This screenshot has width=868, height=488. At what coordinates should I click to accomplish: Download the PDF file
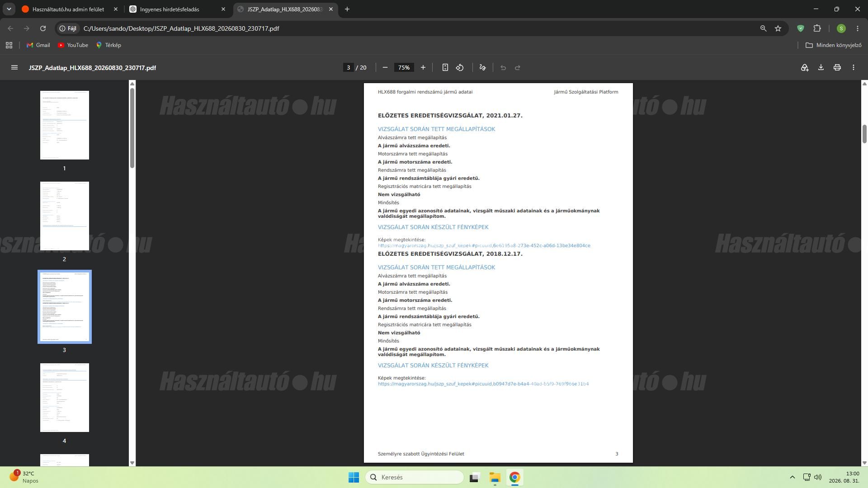coord(821,67)
